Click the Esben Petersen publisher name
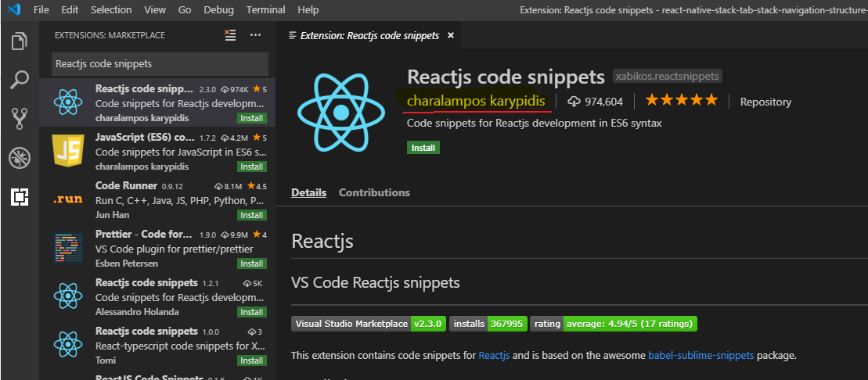Screen dimensions: 868x380 point(127,263)
